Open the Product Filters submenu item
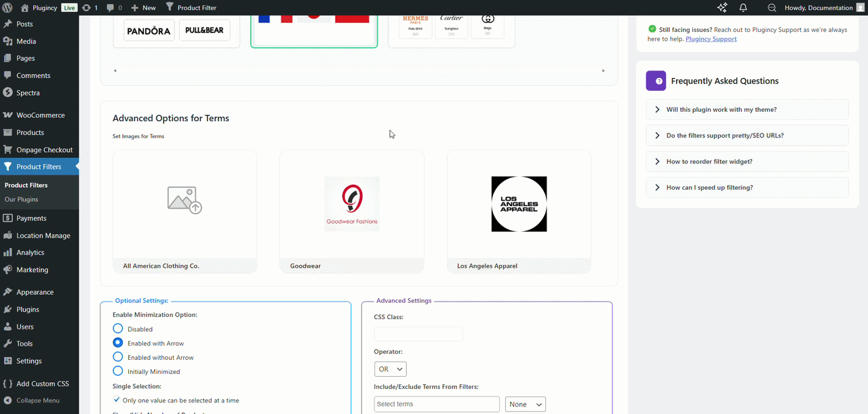The height and width of the screenshot is (414, 868). pyautogui.click(x=26, y=185)
